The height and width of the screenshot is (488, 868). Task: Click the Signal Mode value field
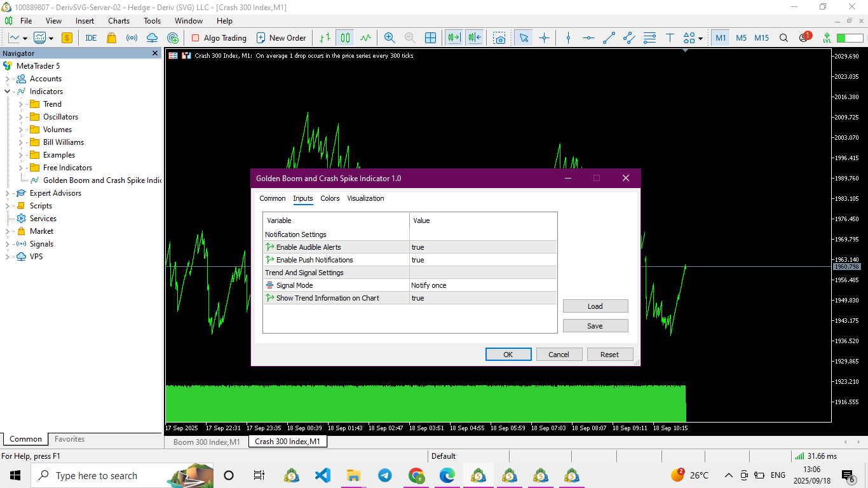pyautogui.click(x=483, y=285)
